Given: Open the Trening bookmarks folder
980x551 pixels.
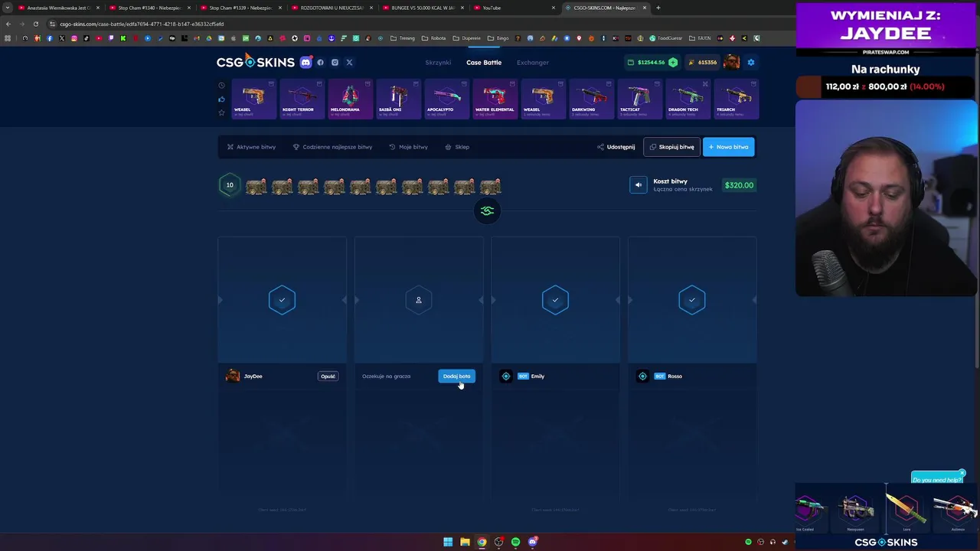Looking at the screenshot, I should 403,38.
